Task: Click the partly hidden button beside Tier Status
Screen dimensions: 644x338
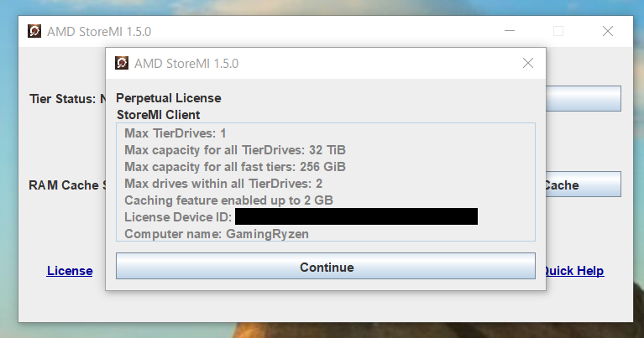Action: click(584, 98)
